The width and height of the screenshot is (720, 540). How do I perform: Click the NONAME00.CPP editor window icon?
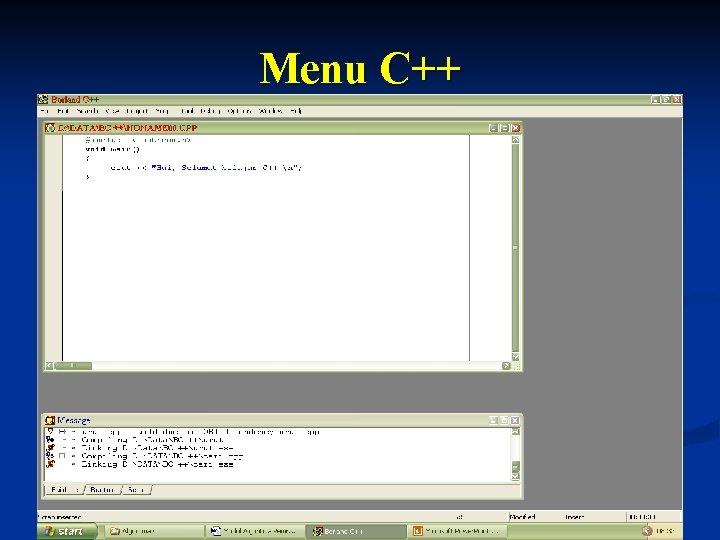pyautogui.click(x=50, y=128)
